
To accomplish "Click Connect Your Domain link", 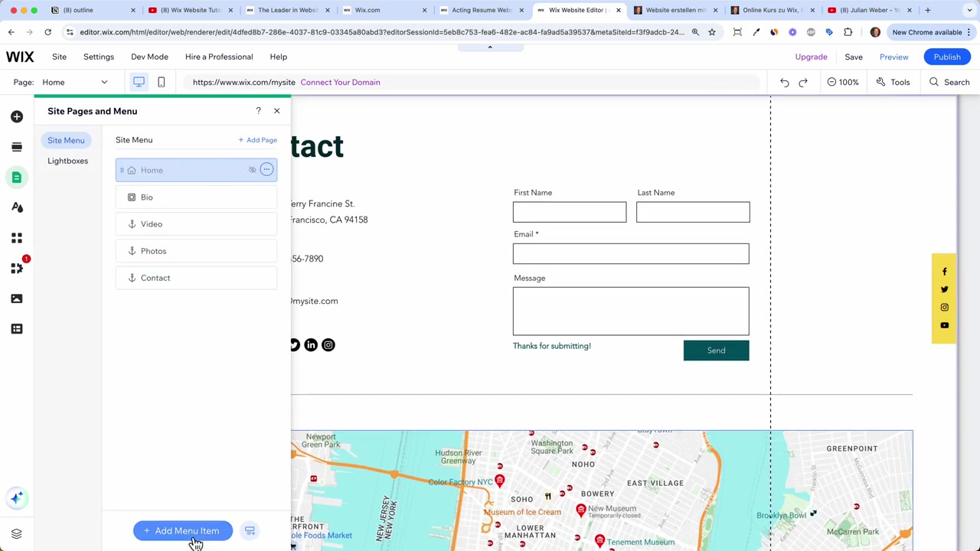I will 340,82.
